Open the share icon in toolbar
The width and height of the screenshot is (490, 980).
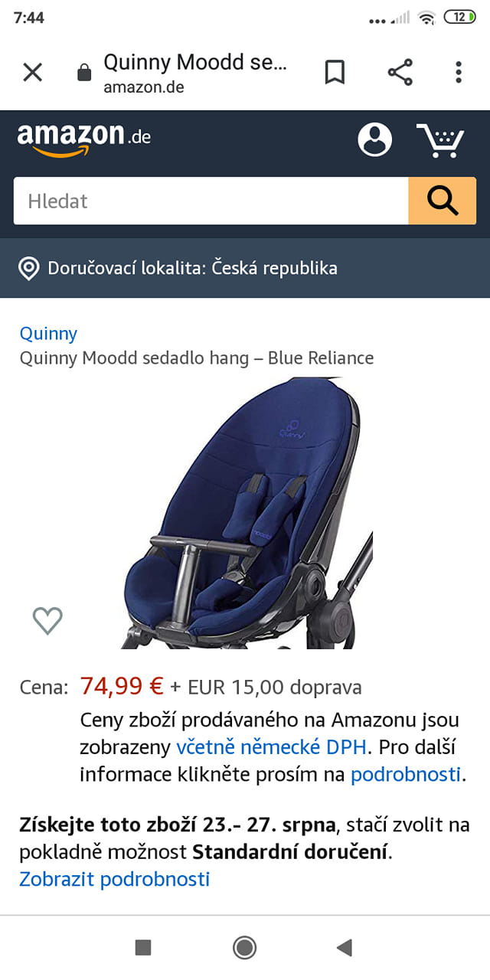(x=400, y=72)
